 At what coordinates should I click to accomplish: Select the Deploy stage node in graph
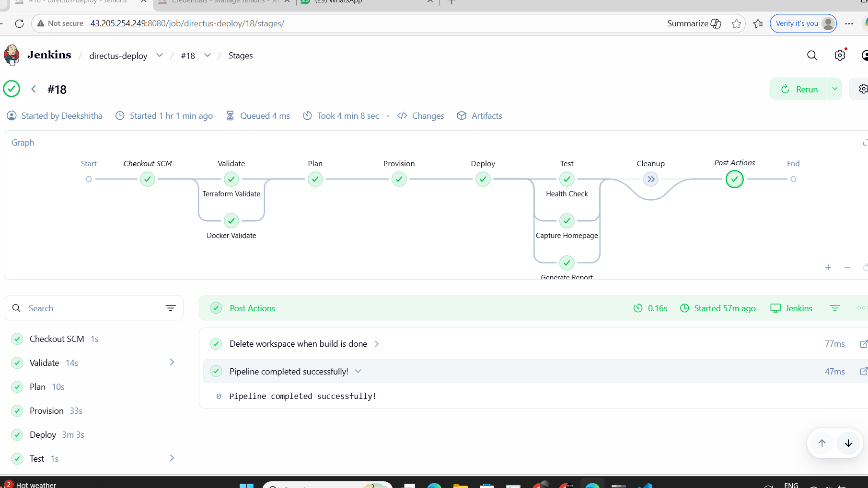pyautogui.click(x=483, y=179)
